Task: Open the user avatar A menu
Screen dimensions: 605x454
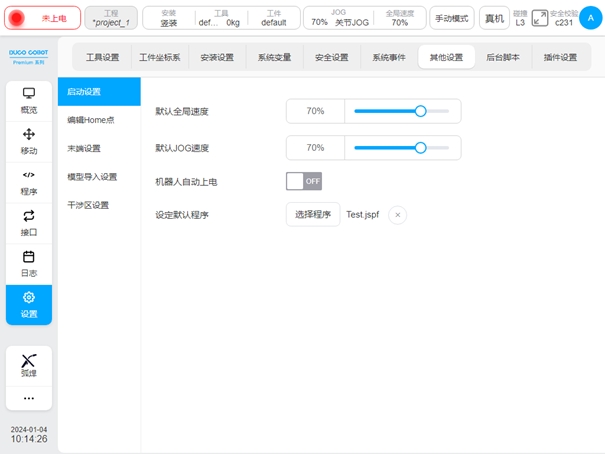Action: pos(590,18)
